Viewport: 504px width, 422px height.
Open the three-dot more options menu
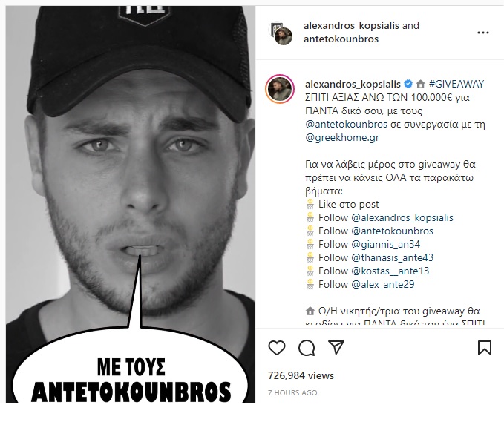pyautogui.click(x=482, y=33)
